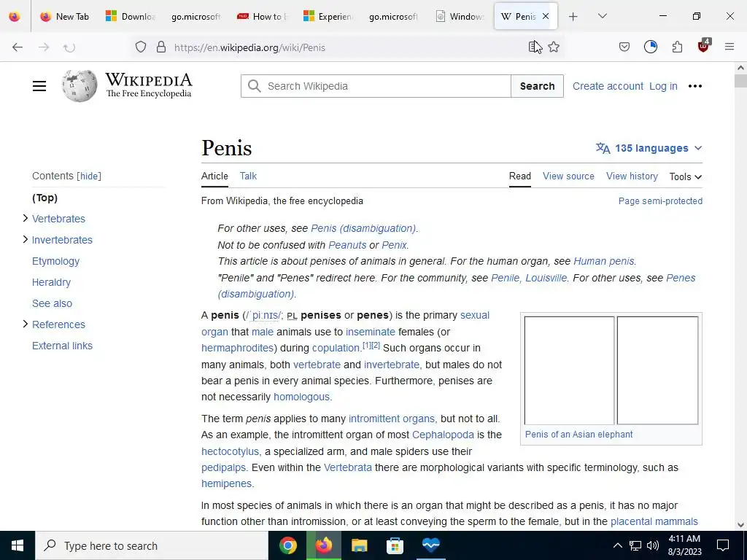Open File Explorer from the taskbar
The width and height of the screenshot is (747, 560).
coord(359,545)
